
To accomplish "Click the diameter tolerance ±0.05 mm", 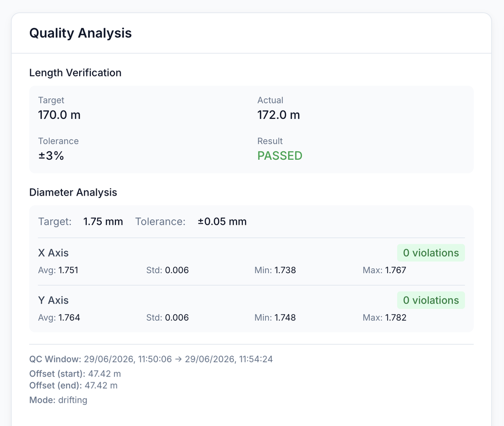I will pyautogui.click(x=222, y=221).
